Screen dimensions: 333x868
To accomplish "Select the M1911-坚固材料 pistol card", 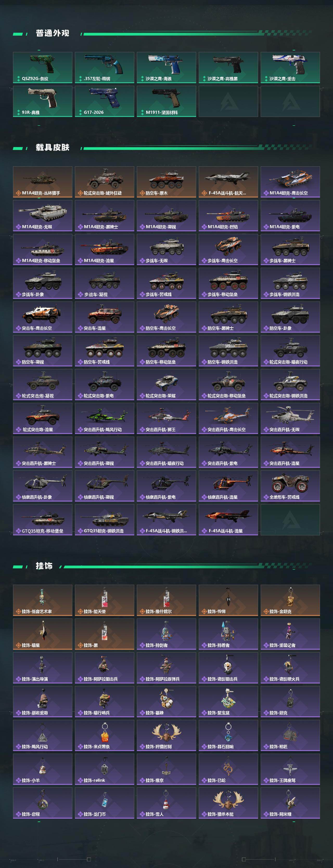I will coord(166,101).
